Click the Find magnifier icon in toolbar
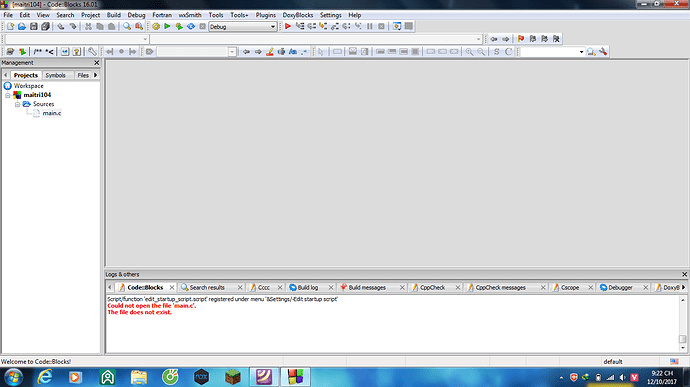690x387 pixels. [x=127, y=26]
